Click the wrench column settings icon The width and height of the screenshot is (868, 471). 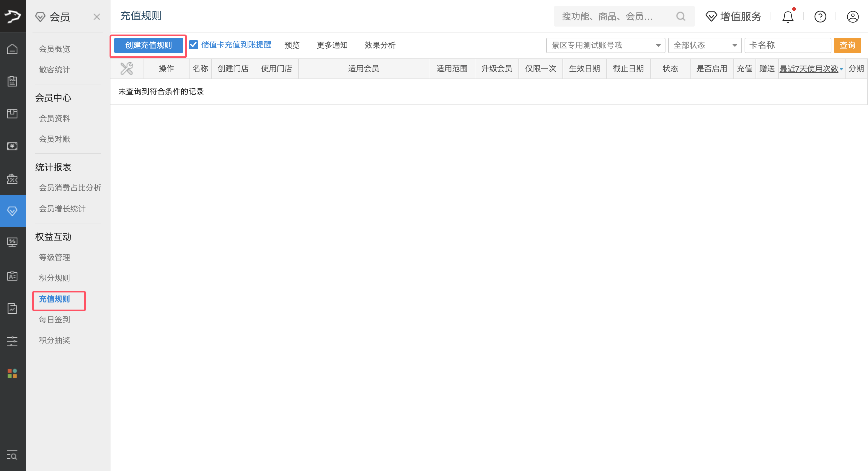(x=127, y=69)
